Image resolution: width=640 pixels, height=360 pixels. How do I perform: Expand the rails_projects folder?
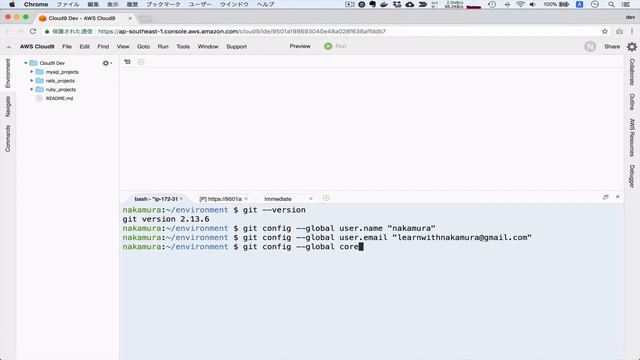click(32, 80)
